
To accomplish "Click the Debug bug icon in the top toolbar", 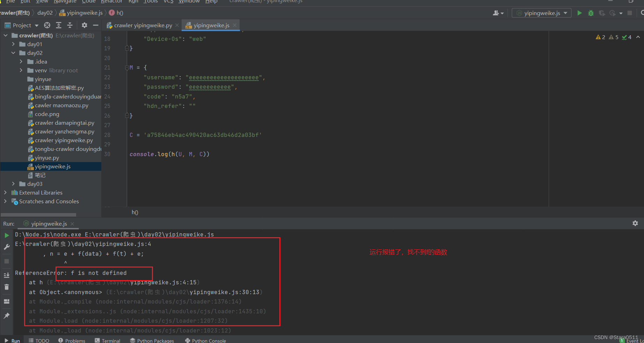I will point(591,13).
